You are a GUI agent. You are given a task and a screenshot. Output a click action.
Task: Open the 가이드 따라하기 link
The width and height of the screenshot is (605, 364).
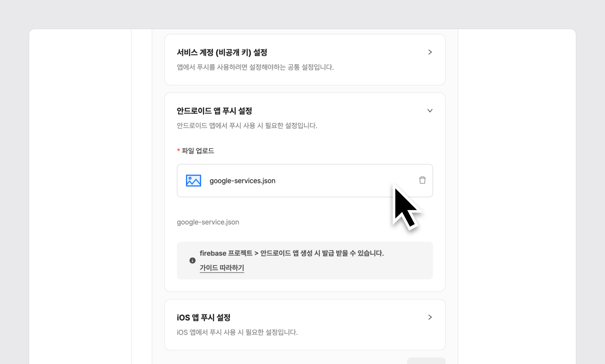click(x=222, y=268)
